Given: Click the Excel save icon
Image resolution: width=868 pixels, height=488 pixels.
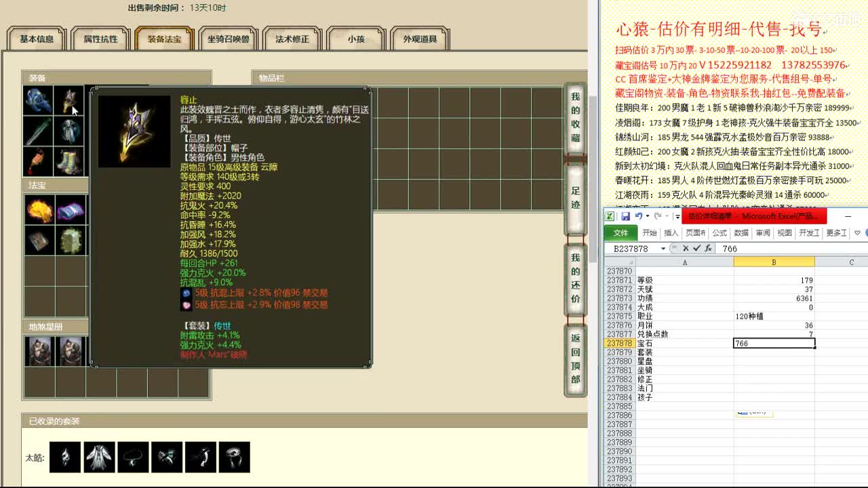Looking at the screenshot, I should (625, 216).
